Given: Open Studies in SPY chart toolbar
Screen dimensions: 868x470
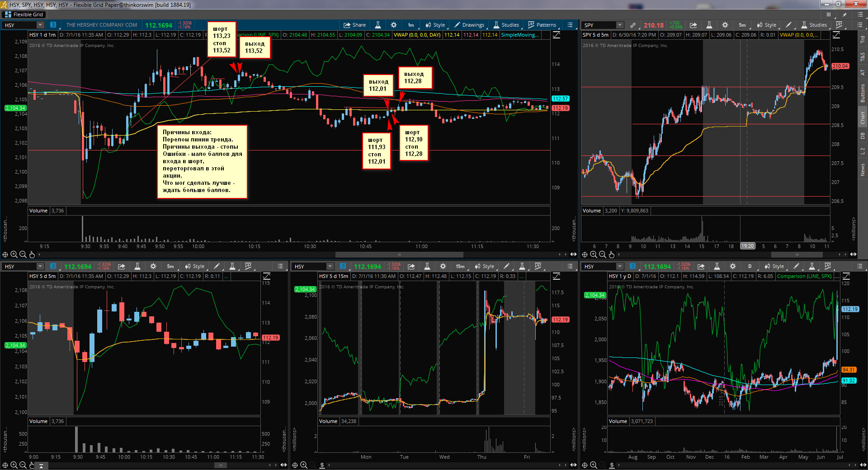Looking at the screenshot, I should [814, 25].
